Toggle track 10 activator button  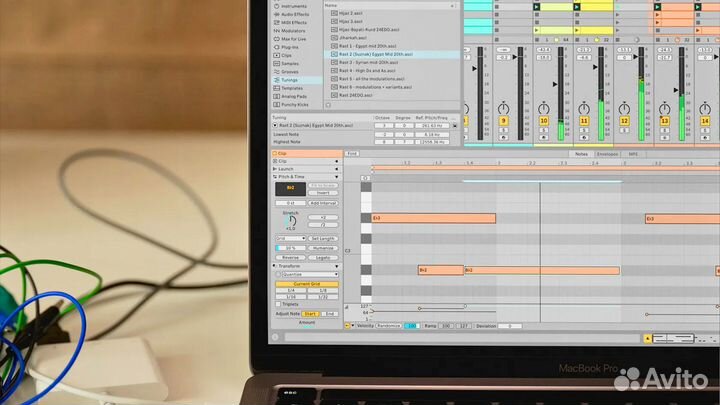pos(544,121)
